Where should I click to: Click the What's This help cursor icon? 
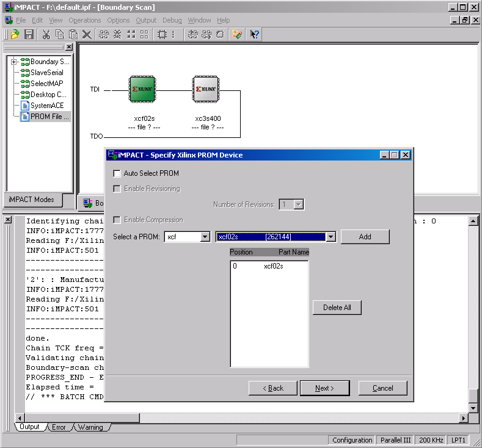pos(255,34)
